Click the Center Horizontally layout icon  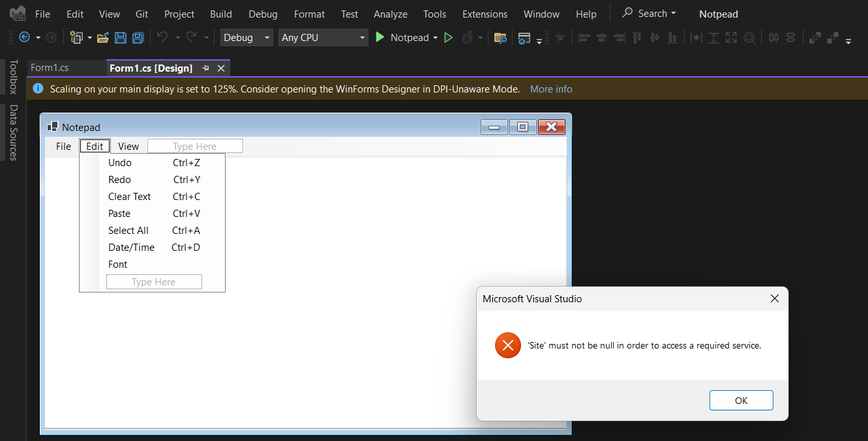[773, 38]
